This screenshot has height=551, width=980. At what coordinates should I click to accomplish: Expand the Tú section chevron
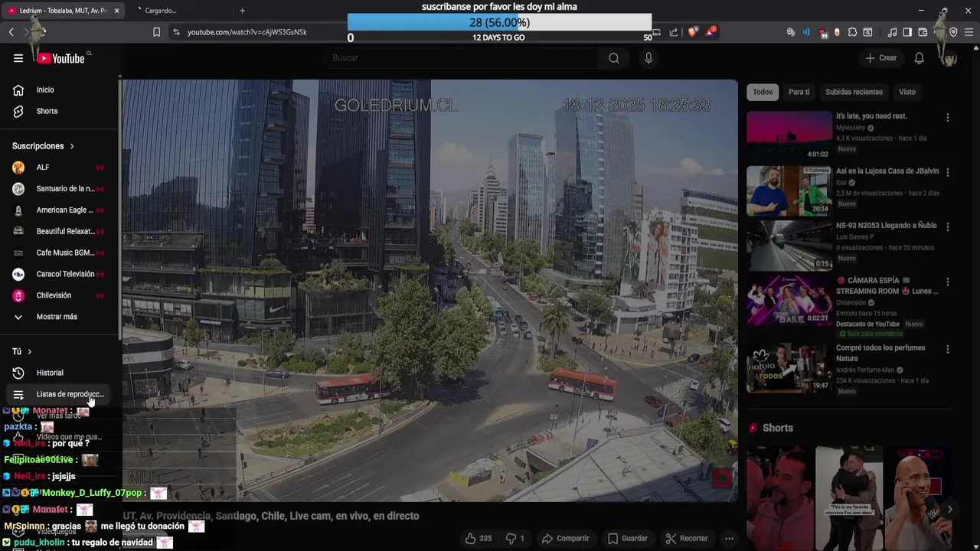29,352
